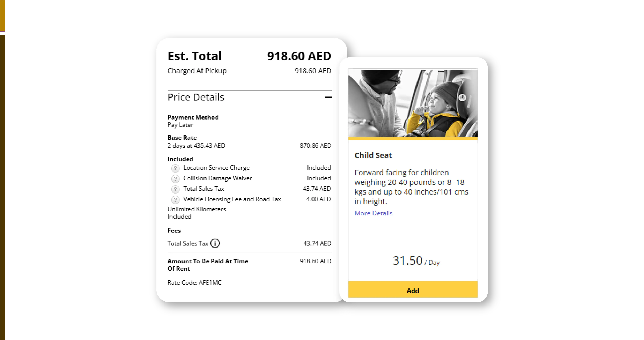Click info icon next to Fees sales tax
Image resolution: width=644 pixels, height=340 pixels.
click(215, 243)
